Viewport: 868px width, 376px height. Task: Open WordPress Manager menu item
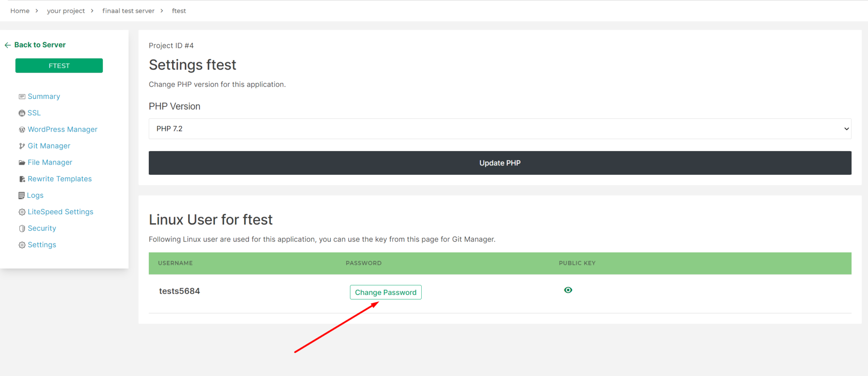coord(62,129)
